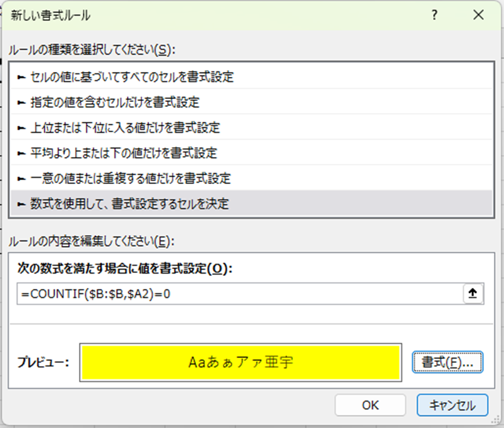Click the ルールの種類を選択してください label
Viewport: 504px width, 428px height.
(92, 49)
